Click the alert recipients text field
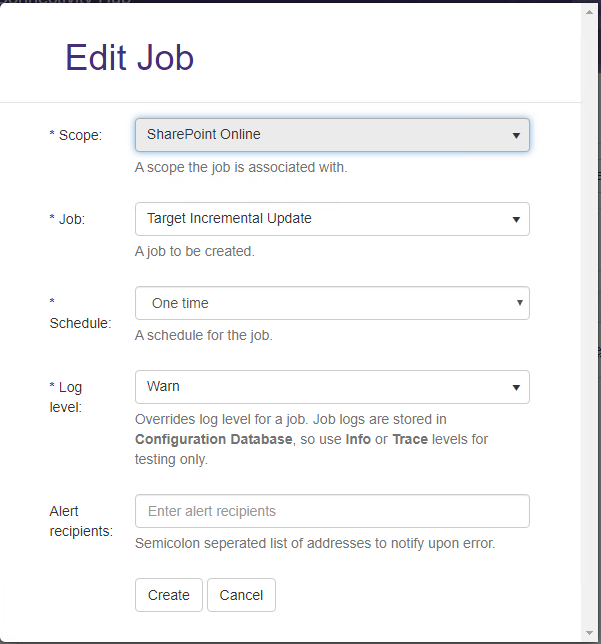Screen dimensions: 601x644 click(x=331, y=511)
